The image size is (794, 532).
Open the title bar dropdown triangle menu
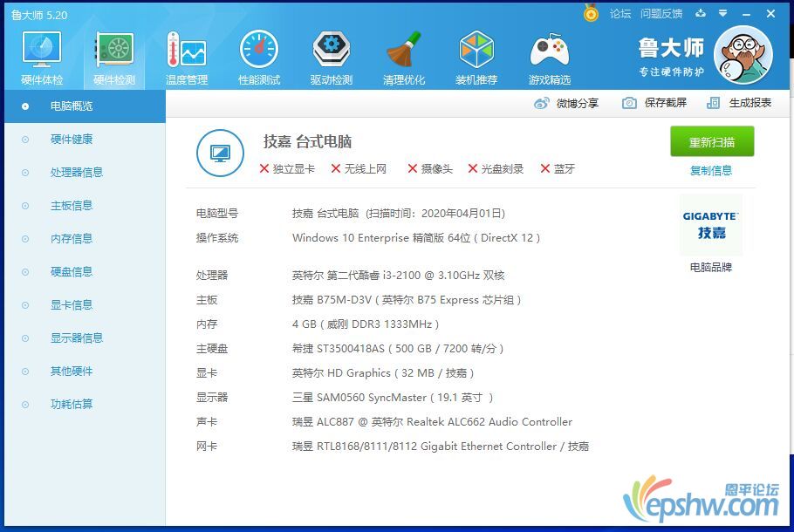pos(723,13)
